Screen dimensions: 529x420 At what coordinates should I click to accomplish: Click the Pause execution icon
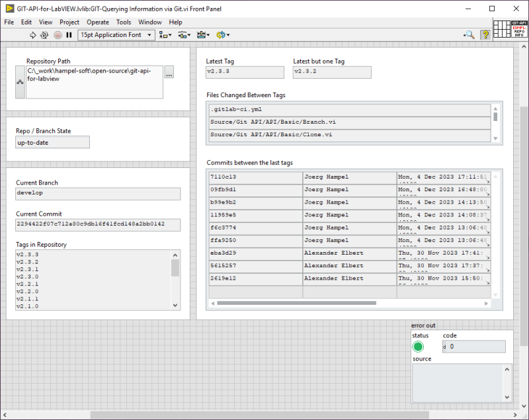[x=69, y=35]
